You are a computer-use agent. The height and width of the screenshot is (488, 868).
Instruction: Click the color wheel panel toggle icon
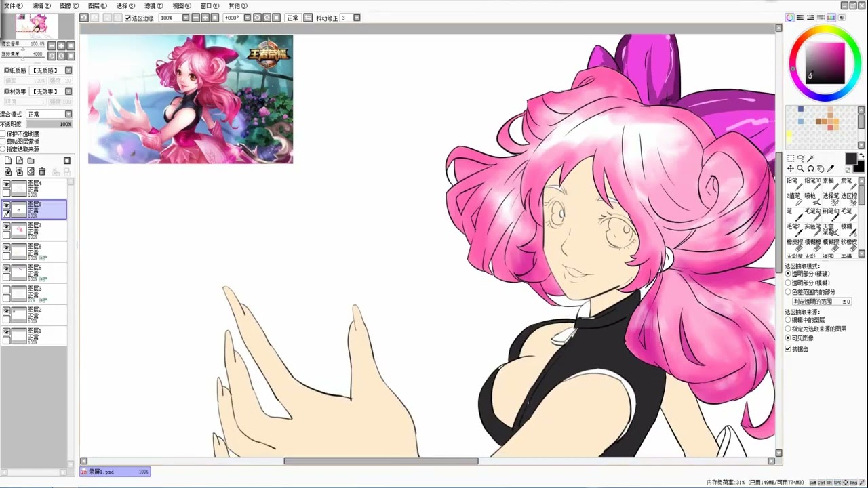[790, 18]
